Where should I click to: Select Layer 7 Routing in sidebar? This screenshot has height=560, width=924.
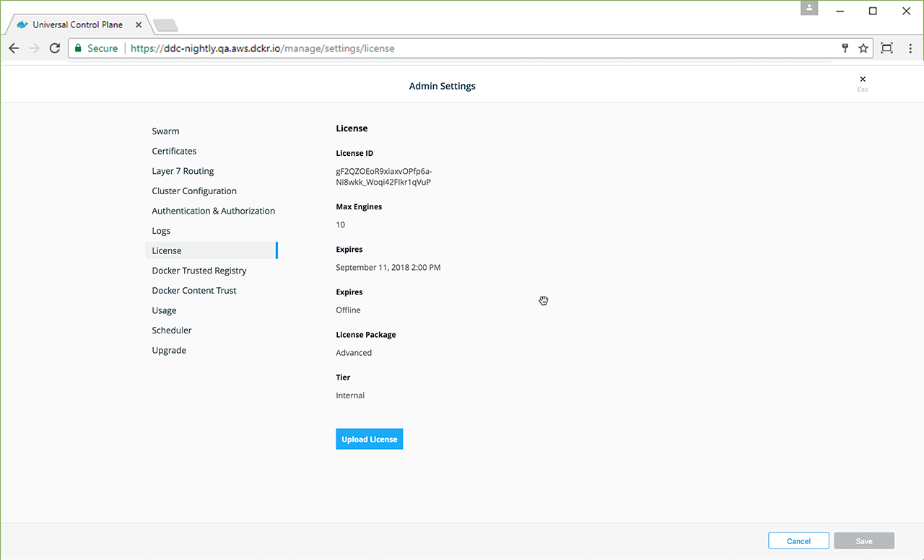(183, 171)
